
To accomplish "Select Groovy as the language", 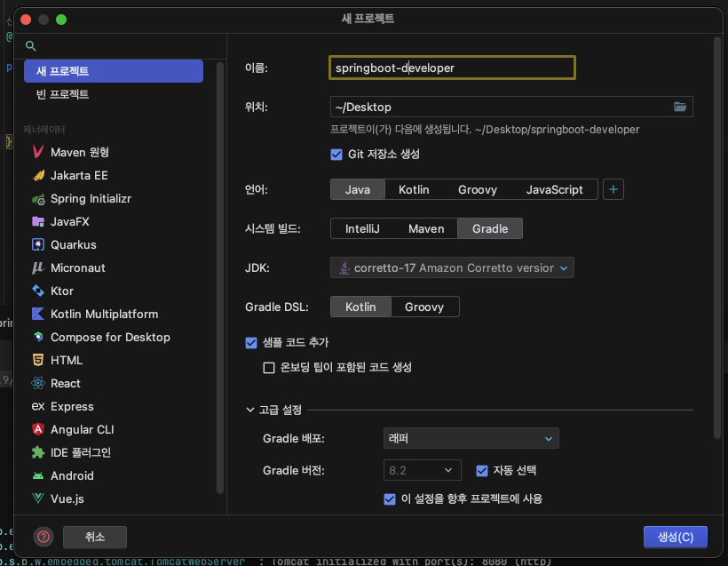I will [478, 189].
